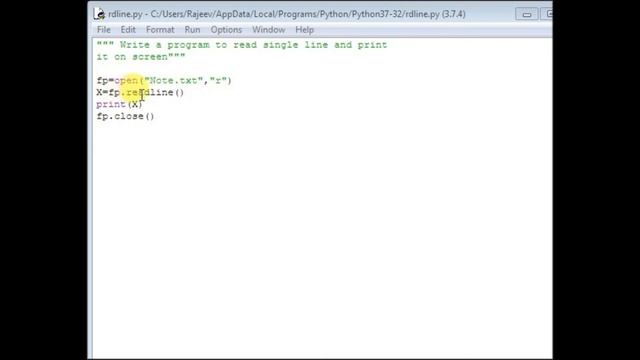Open the Edit menu

[128, 30]
